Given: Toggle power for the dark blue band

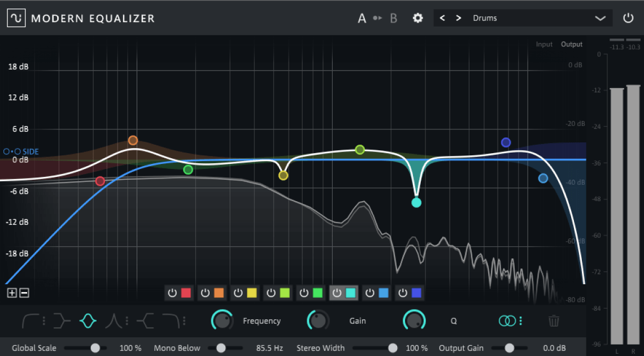Looking at the screenshot, I should point(403,293).
